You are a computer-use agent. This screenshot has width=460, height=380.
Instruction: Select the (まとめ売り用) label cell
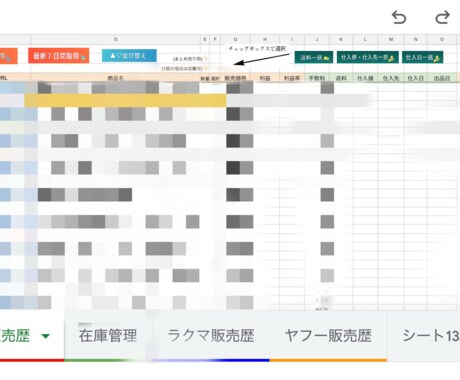[x=188, y=59]
